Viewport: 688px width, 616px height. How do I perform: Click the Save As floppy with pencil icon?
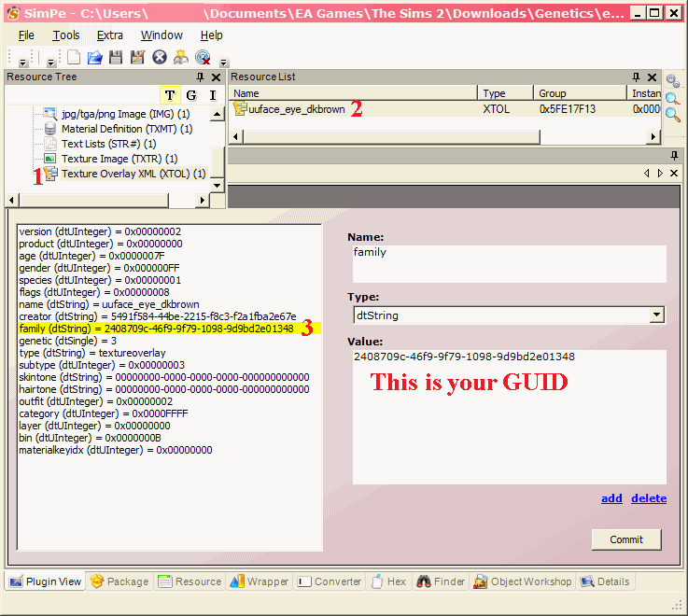pos(137,57)
